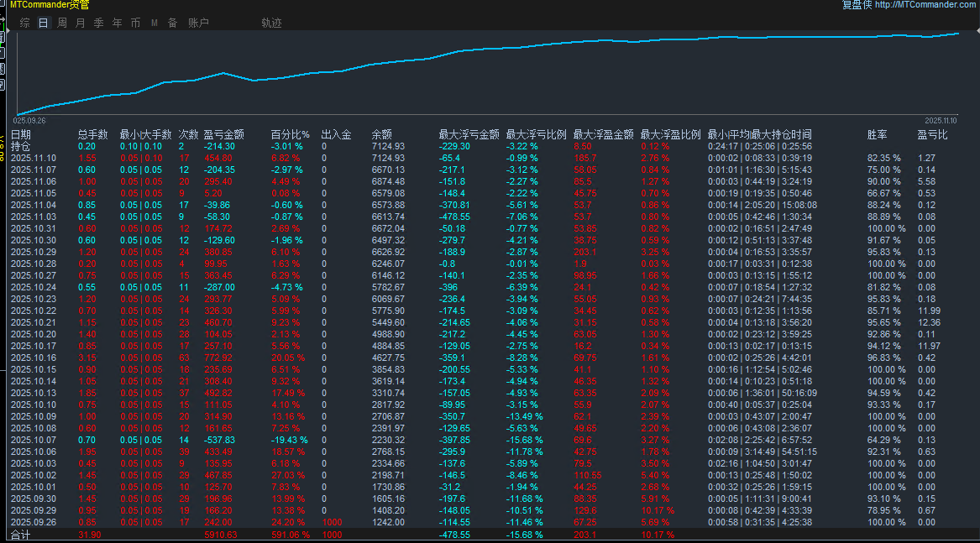Click the small arrow icon on the left edge

[4, 18]
